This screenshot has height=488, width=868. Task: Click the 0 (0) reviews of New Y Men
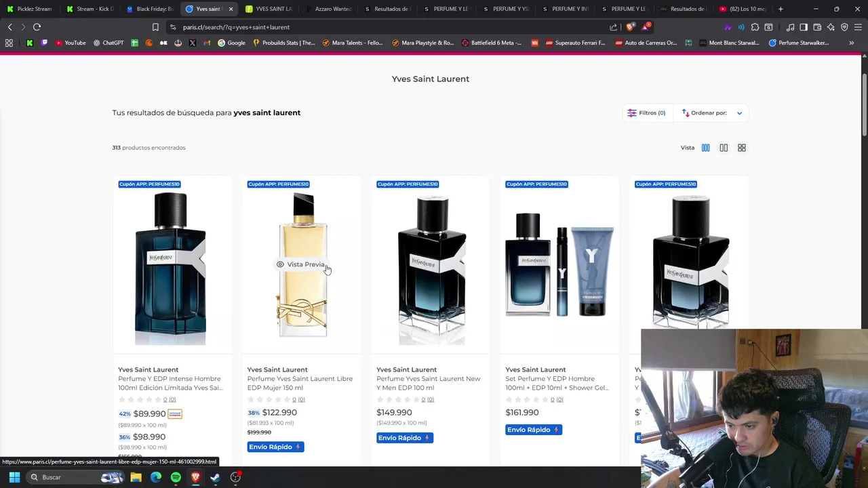(427, 400)
